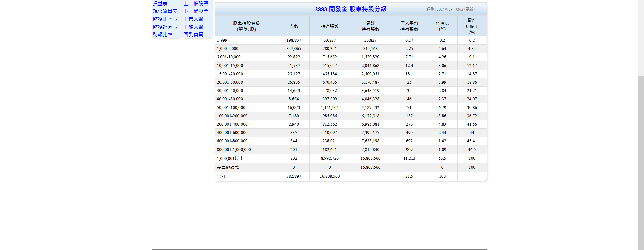Open the 上櫃大盤 link
This screenshot has height=250, width=644.
click(x=194, y=27)
